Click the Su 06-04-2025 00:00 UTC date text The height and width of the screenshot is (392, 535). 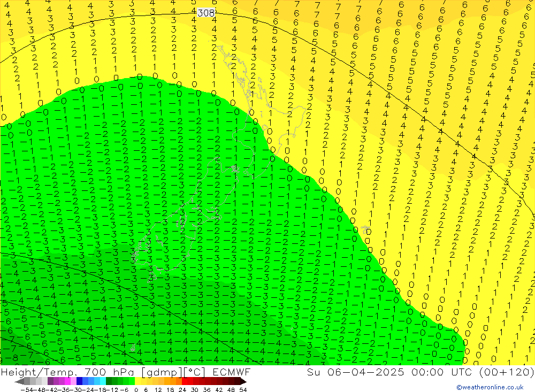point(391,372)
